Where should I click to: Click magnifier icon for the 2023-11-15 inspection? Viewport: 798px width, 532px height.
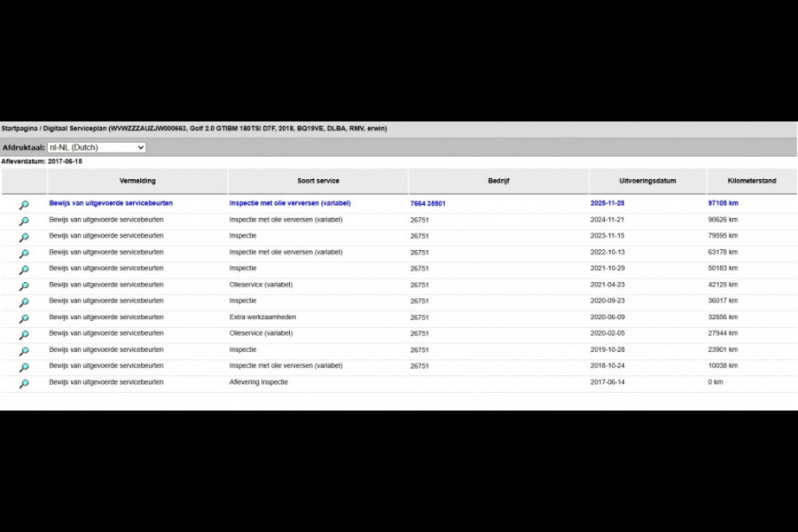click(24, 238)
